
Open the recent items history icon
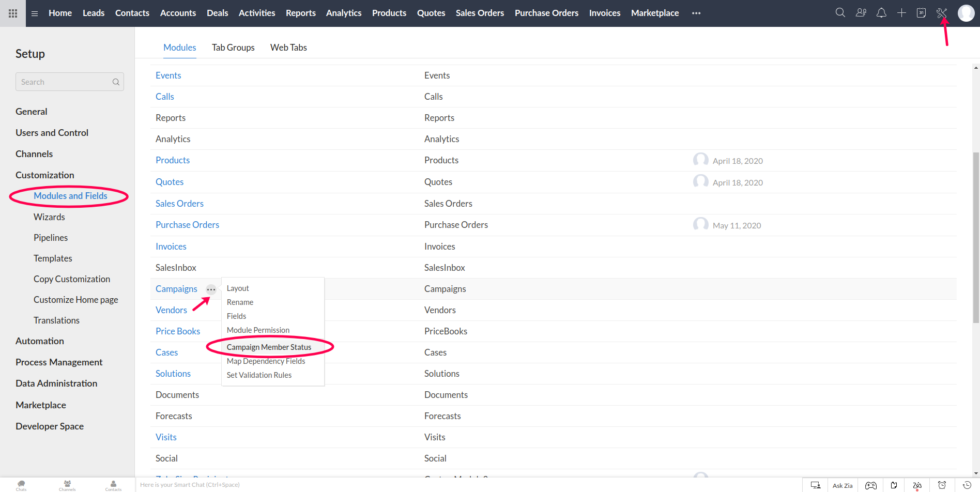coord(967,485)
